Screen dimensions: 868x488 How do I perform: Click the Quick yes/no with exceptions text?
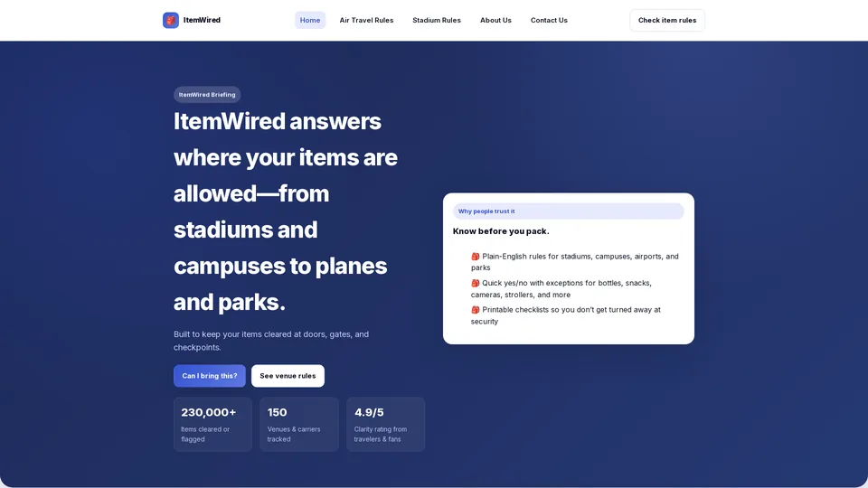click(x=561, y=289)
